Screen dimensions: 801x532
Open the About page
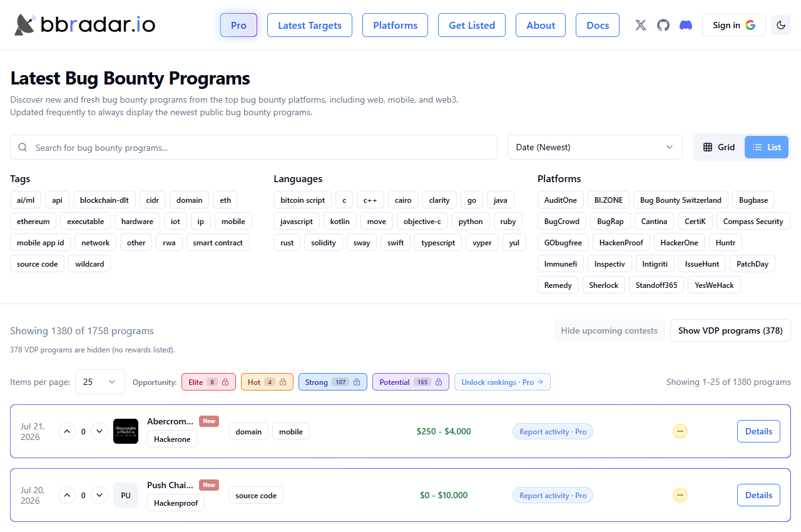pos(541,25)
